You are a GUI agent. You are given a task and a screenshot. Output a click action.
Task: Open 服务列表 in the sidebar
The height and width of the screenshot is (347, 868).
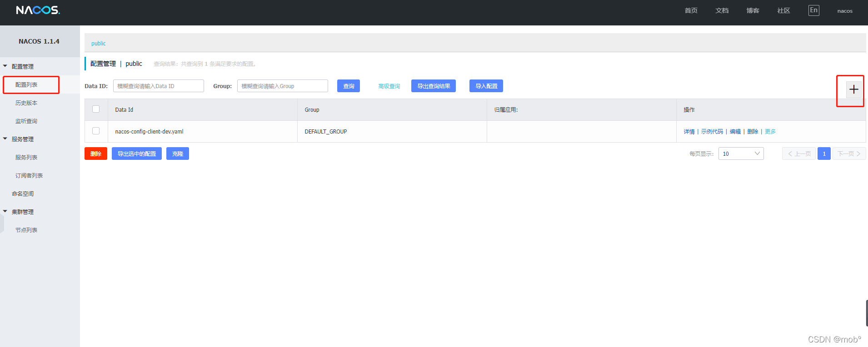click(x=26, y=157)
